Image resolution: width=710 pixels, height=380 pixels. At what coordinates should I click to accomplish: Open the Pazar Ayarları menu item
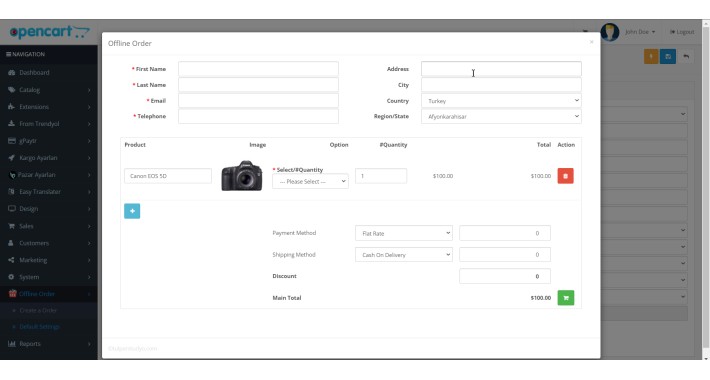[x=48, y=175]
